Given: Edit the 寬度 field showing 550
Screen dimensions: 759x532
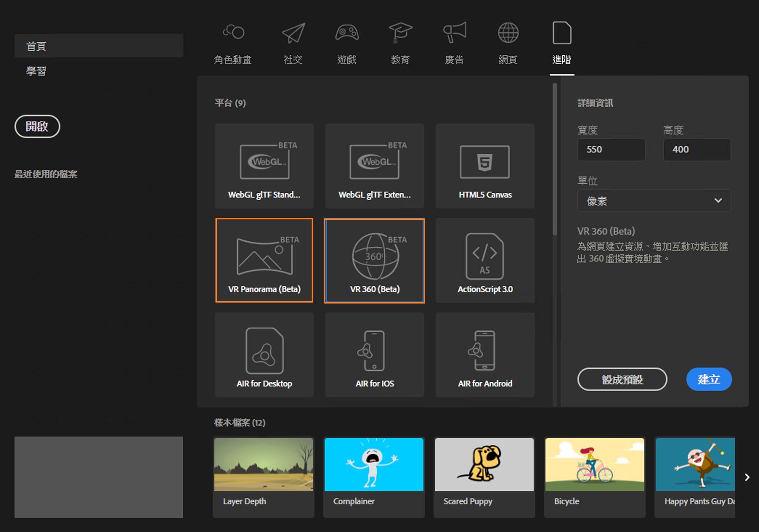Looking at the screenshot, I should [611, 150].
